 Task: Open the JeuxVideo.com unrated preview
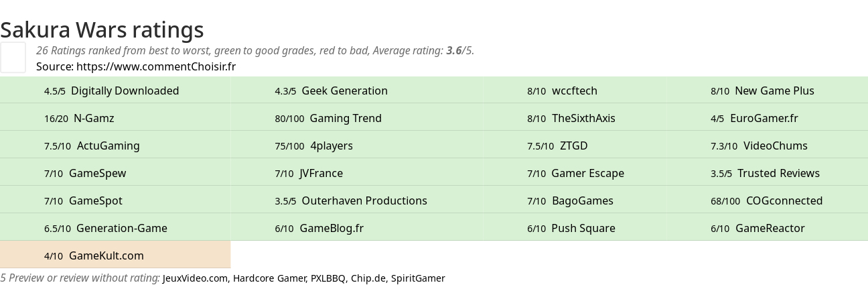coord(195,278)
